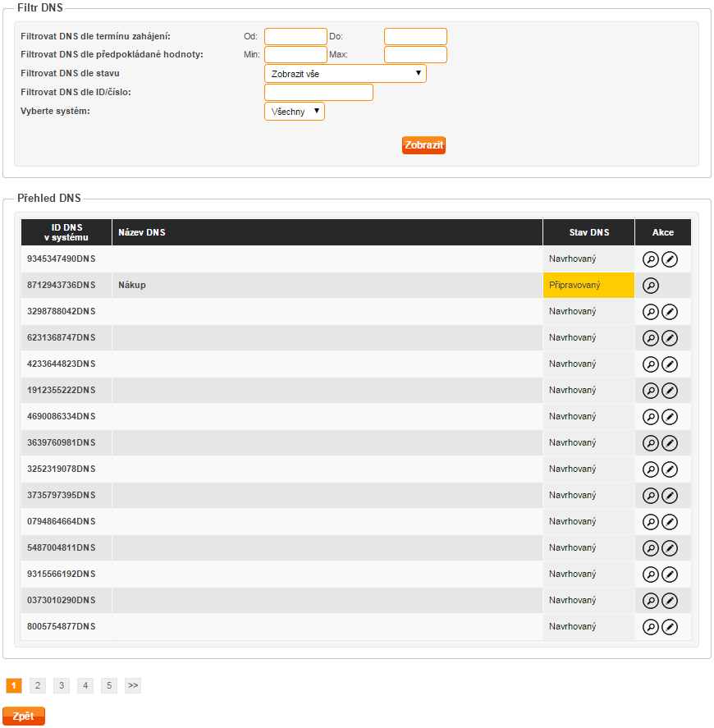Screen dimensions: 714x728
Task: Edit DNS 3639760981DNS
Action: (670, 443)
